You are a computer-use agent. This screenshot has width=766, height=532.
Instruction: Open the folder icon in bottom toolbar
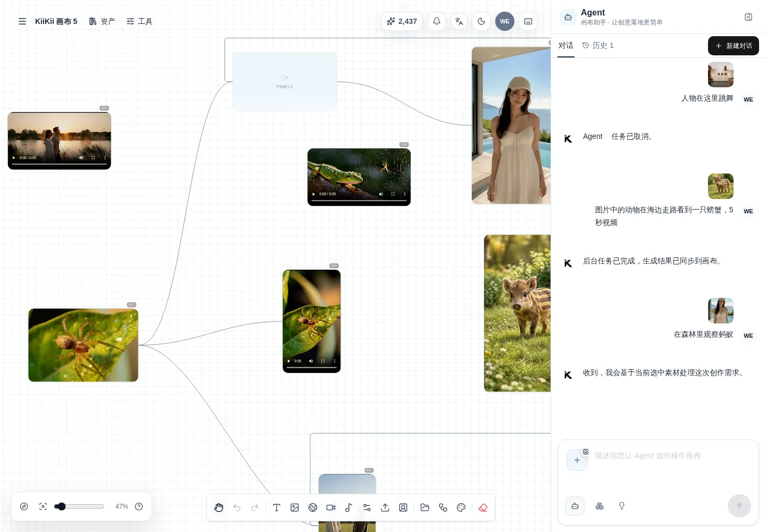[425, 508]
